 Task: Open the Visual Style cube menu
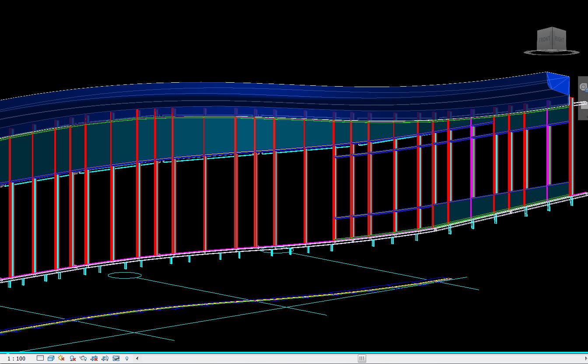click(x=51, y=358)
